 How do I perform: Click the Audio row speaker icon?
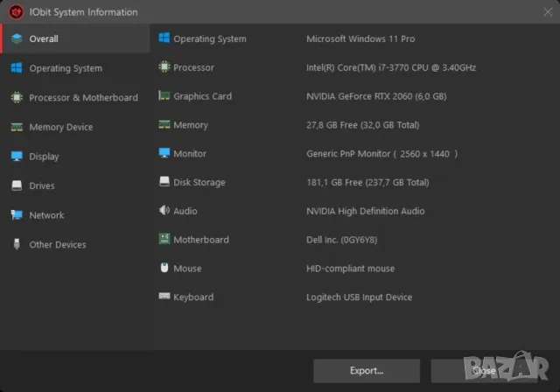point(164,210)
